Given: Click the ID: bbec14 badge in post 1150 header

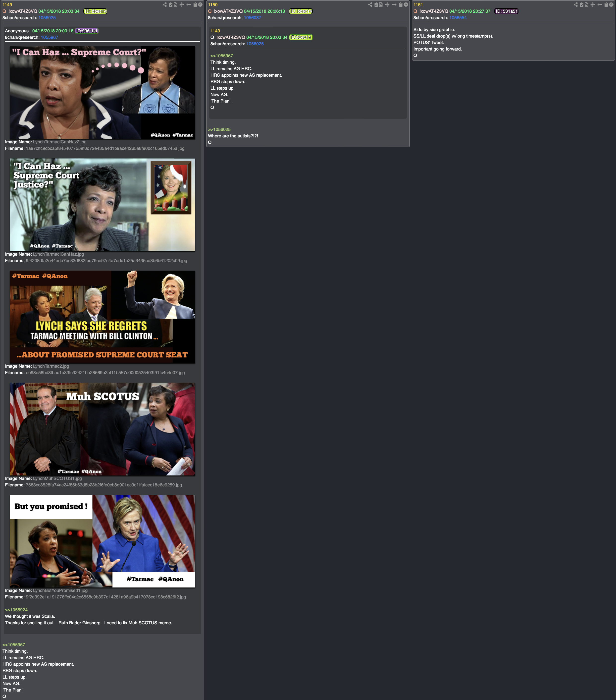Looking at the screenshot, I should point(301,11).
